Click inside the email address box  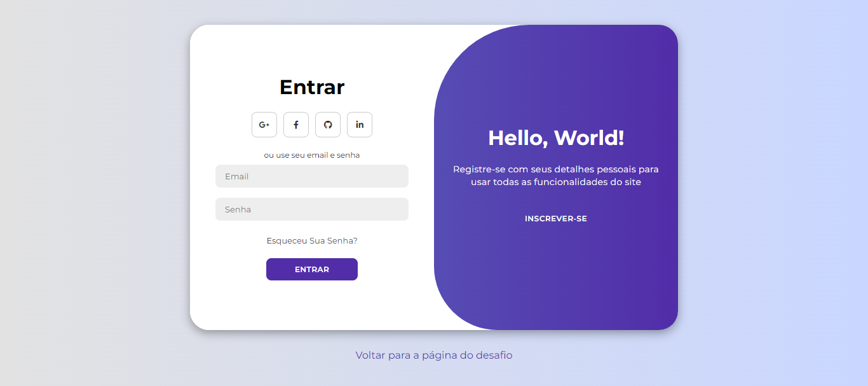click(311, 176)
